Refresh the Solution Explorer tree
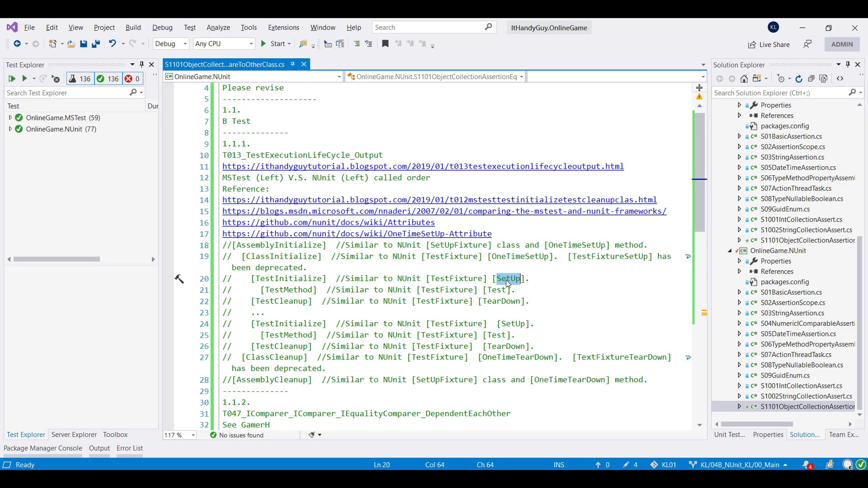This screenshot has width=868, height=488. [799, 79]
